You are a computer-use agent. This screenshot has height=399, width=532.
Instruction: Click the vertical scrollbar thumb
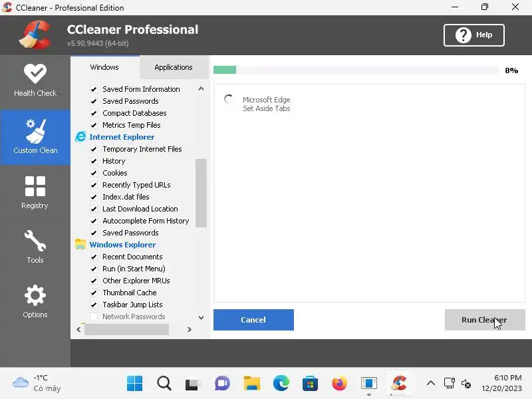click(x=201, y=193)
